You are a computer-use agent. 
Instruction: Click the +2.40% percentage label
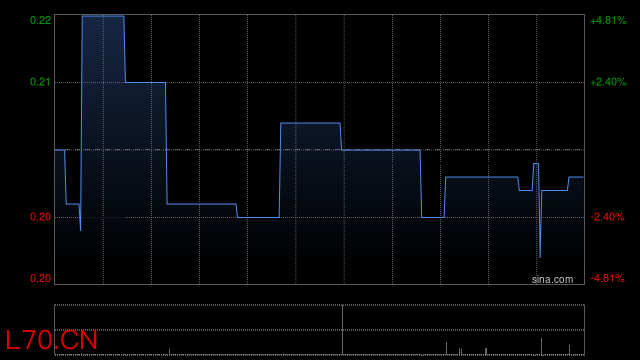(608, 82)
